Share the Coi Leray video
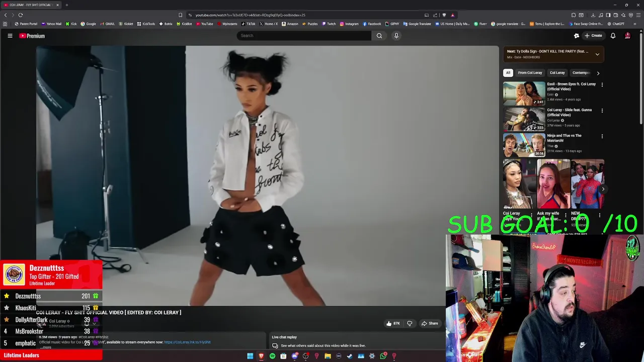This screenshot has width=644, height=362. click(x=430, y=323)
